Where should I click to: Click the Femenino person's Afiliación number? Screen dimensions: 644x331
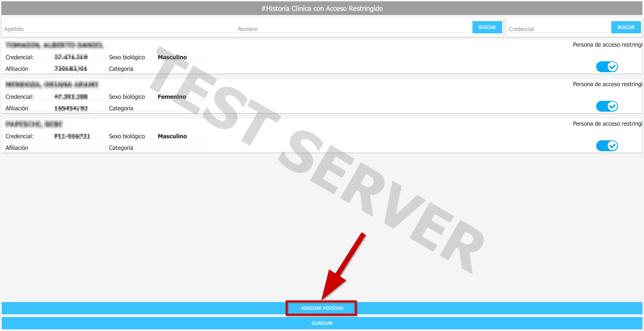coord(71,108)
